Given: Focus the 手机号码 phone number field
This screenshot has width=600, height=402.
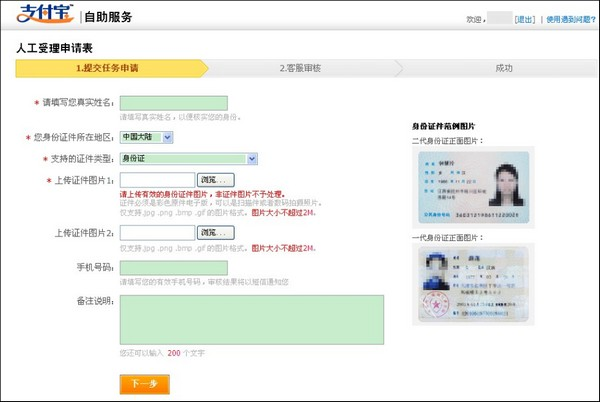Looking at the screenshot, I should coord(173,267).
